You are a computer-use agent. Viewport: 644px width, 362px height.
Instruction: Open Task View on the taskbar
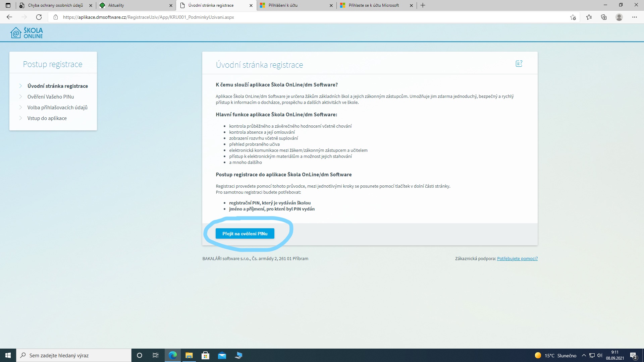tap(156, 355)
